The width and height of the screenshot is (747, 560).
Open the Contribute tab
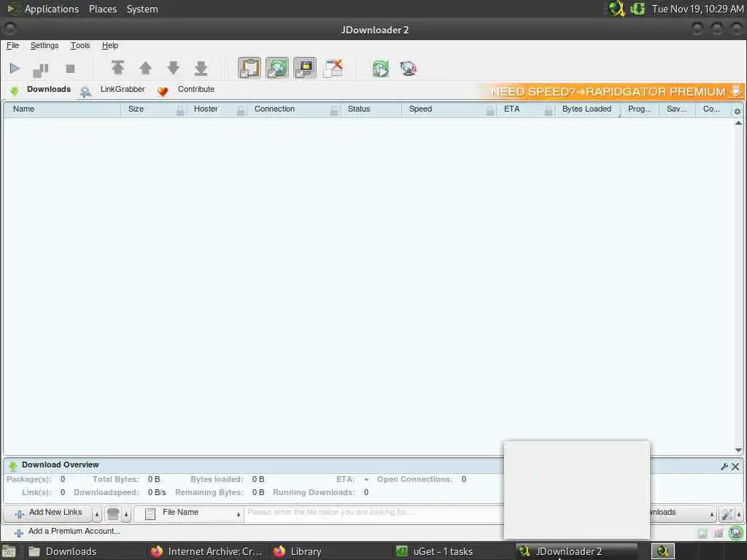(x=186, y=90)
